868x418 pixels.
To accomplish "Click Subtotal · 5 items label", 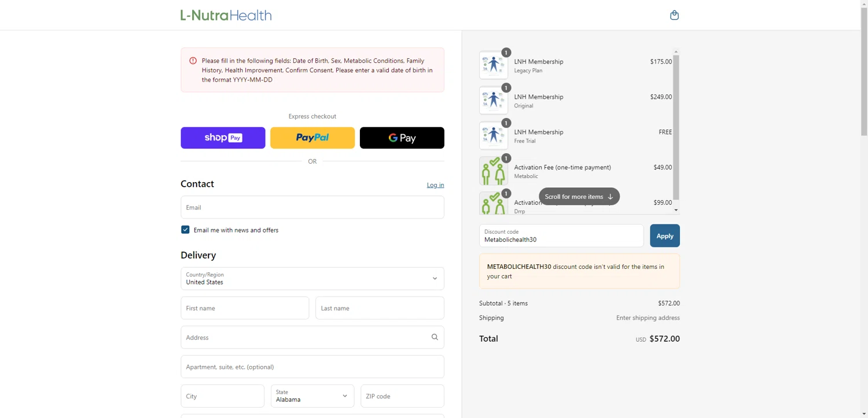I will tap(503, 303).
